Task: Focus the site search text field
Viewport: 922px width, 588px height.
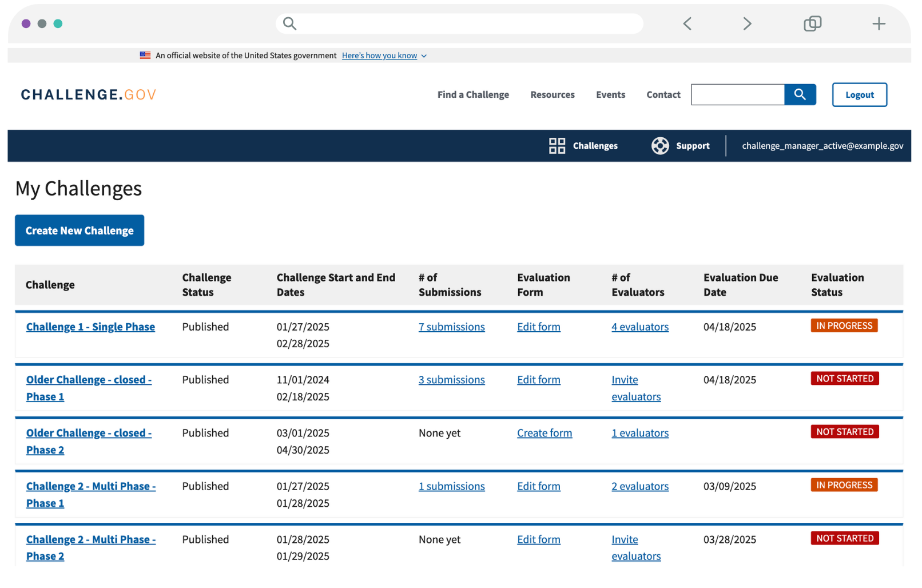Action: (x=737, y=94)
